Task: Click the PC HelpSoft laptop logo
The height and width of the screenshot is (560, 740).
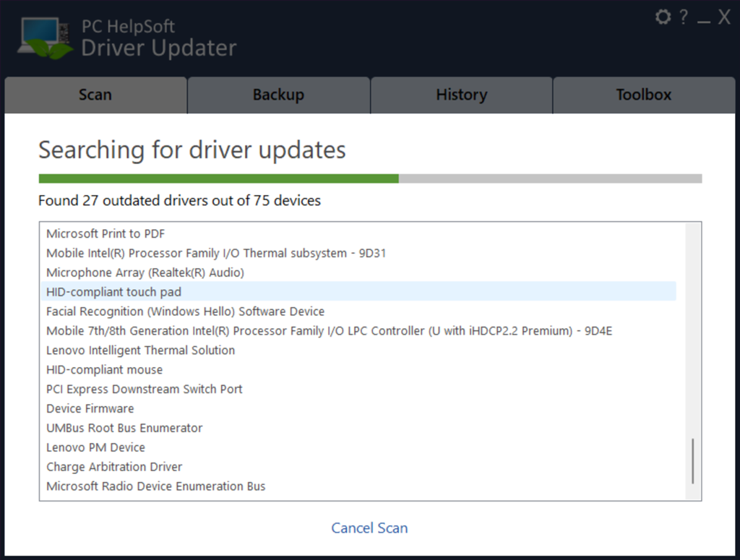Action: tap(46, 38)
